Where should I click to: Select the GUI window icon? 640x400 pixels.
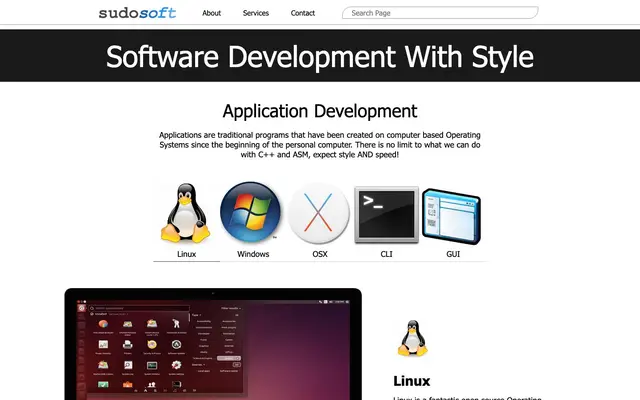tap(451, 216)
